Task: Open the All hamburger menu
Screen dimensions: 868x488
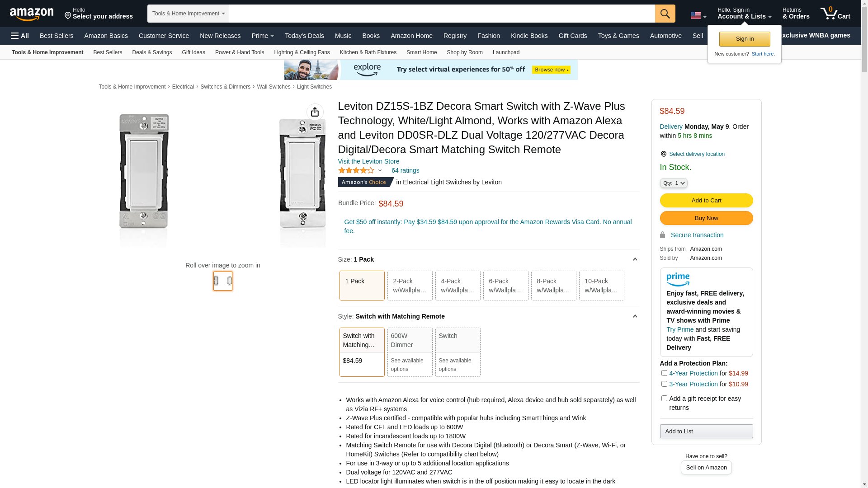Action: [20, 36]
